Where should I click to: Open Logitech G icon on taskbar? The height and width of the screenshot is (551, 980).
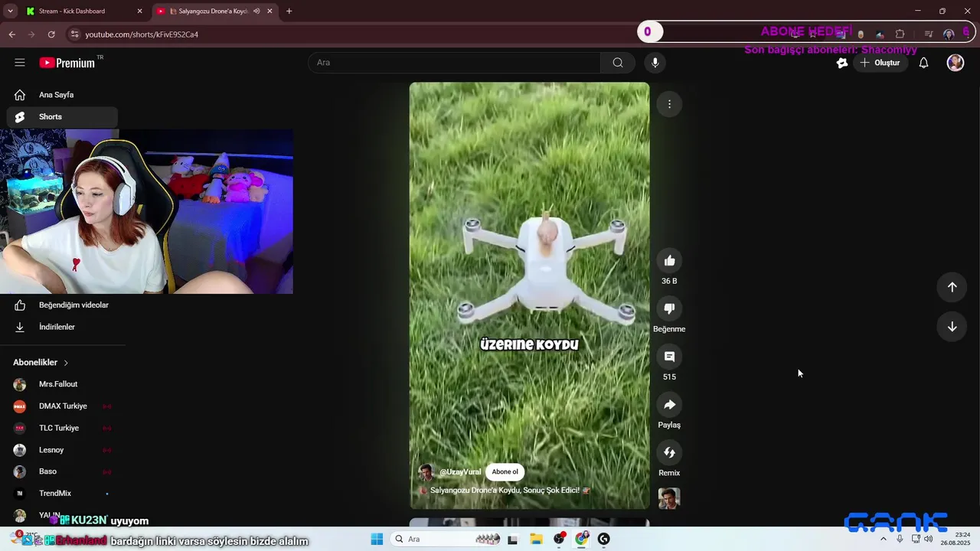[x=604, y=540]
